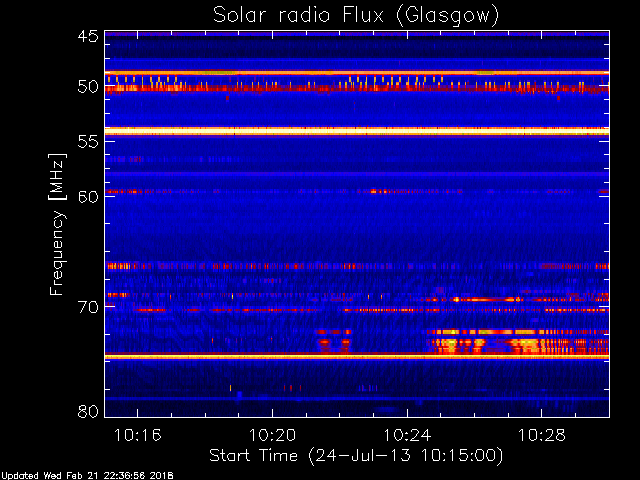
Task: Click the 55 frequency tick label
Action: pos(88,142)
